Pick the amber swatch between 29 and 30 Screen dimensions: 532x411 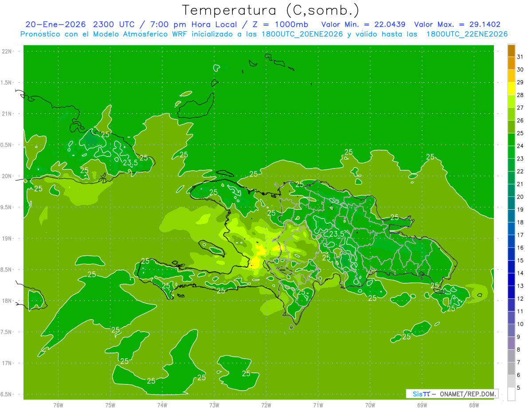[x=511, y=76]
